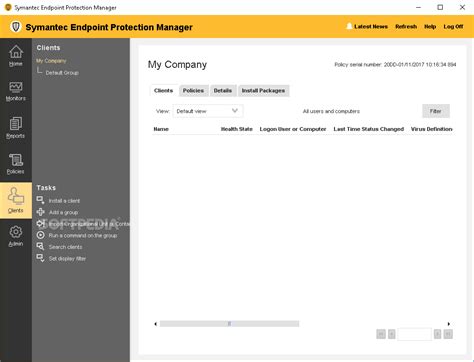Open the Default view dropdown
474x362 pixels.
pyautogui.click(x=208, y=111)
